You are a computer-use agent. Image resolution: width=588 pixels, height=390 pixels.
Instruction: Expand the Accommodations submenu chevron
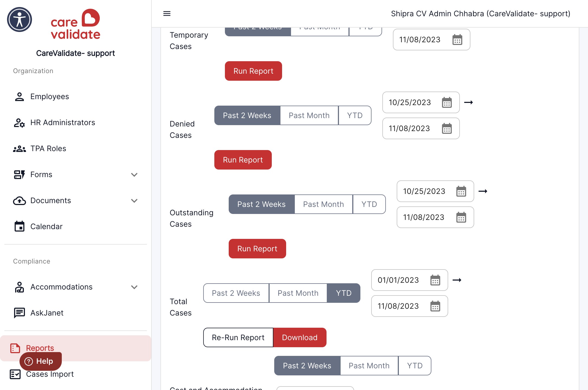coord(134,287)
